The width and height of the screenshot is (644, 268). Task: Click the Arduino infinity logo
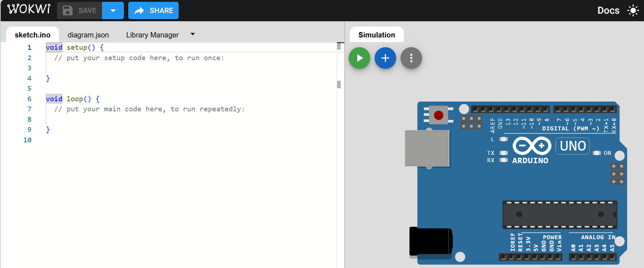[532, 146]
